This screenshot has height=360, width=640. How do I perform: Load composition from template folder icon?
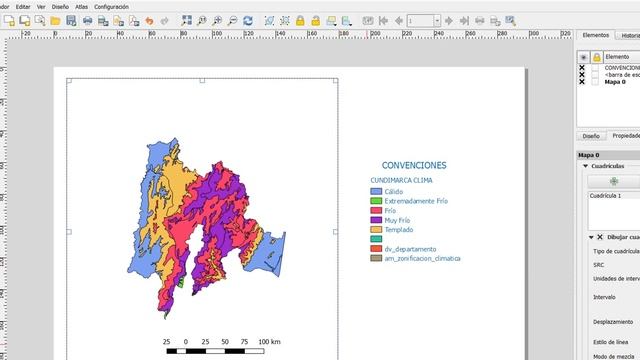[56, 20]
